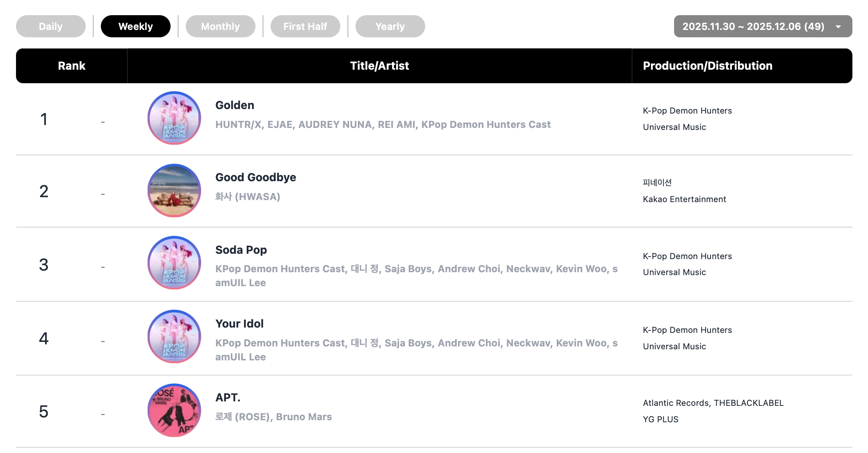
Task: Switch to the Monthly chart tab
Action: click(221, 26)
